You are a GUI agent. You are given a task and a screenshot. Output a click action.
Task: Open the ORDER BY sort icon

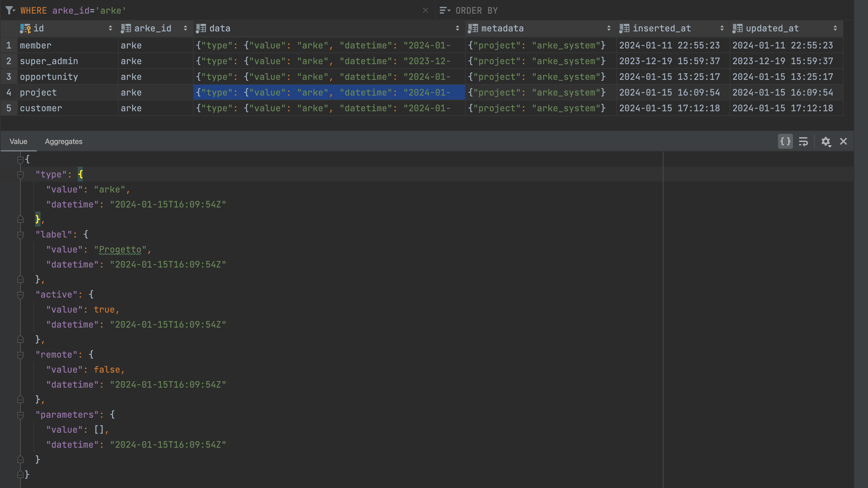tap(444, 10)
